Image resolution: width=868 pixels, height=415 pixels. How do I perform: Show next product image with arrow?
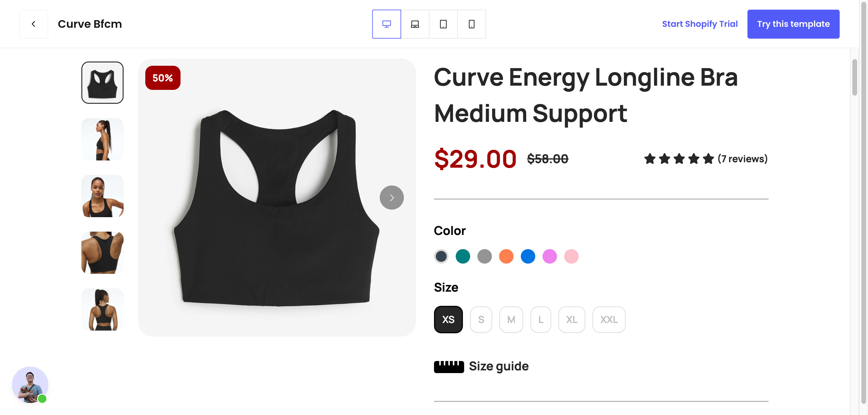[392, 198]
